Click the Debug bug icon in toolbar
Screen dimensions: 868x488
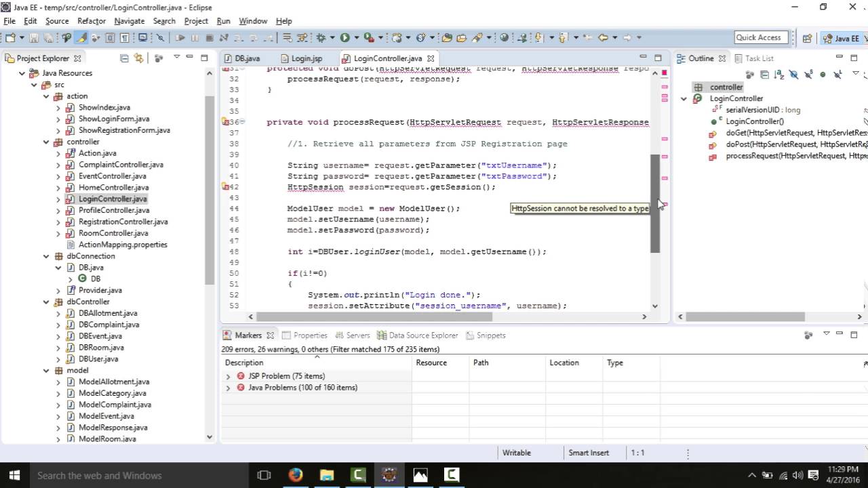321,38
